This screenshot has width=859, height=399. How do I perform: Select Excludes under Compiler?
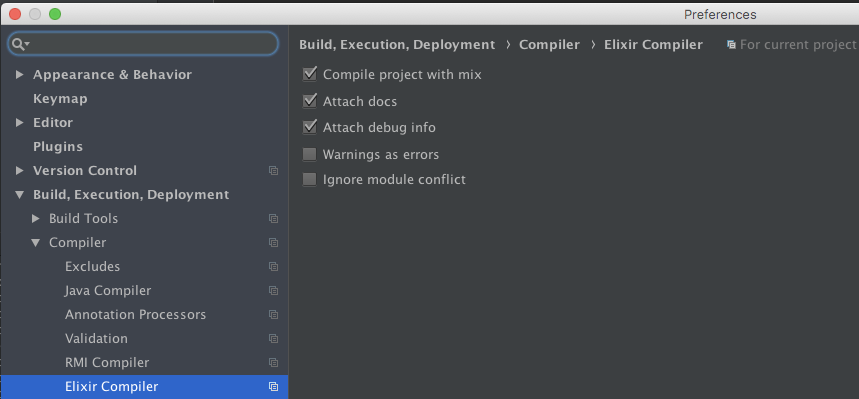click(x=93, y=266)
